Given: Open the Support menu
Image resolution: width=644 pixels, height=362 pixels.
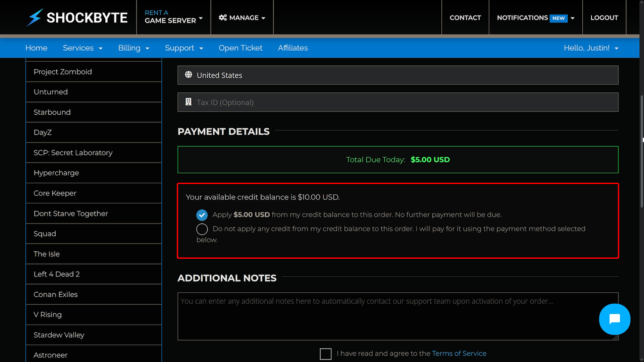Looking at the screenshot, I should [x=184, y=48].
